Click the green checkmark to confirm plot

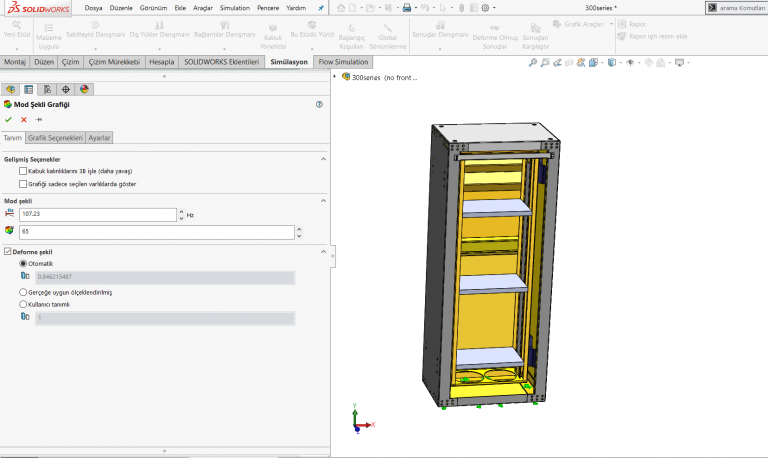point(8,119)
